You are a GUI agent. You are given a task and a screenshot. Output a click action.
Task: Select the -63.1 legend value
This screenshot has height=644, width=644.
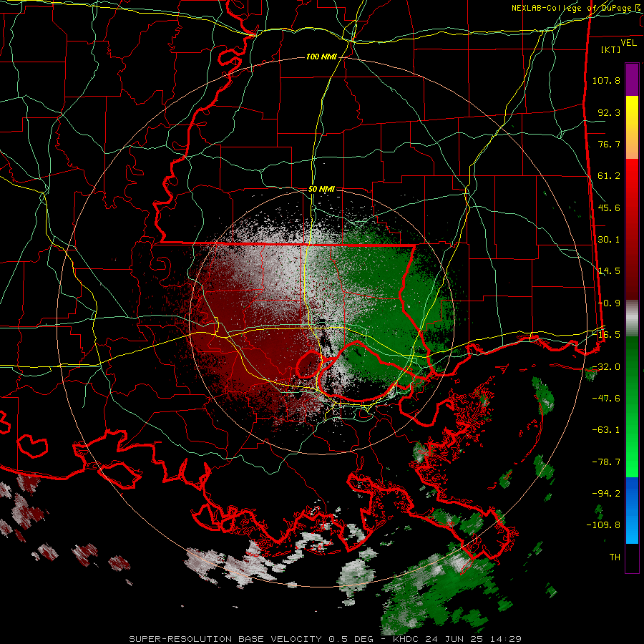(606, 430)
